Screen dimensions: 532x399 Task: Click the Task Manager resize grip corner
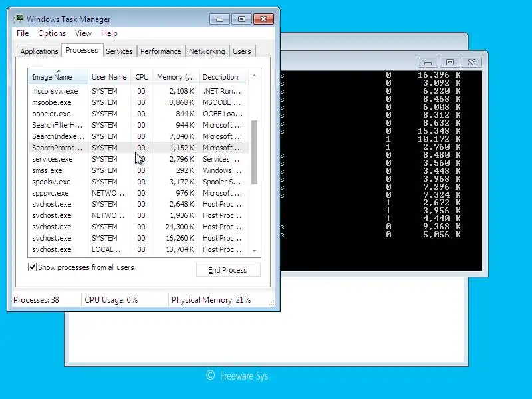coord(271,303)
